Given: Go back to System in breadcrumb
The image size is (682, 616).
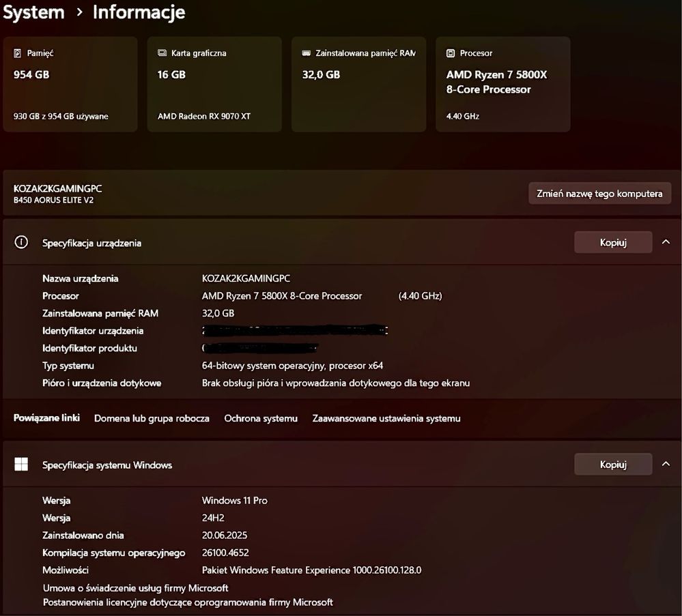Looking at the screenshot, I should point(33,12).
